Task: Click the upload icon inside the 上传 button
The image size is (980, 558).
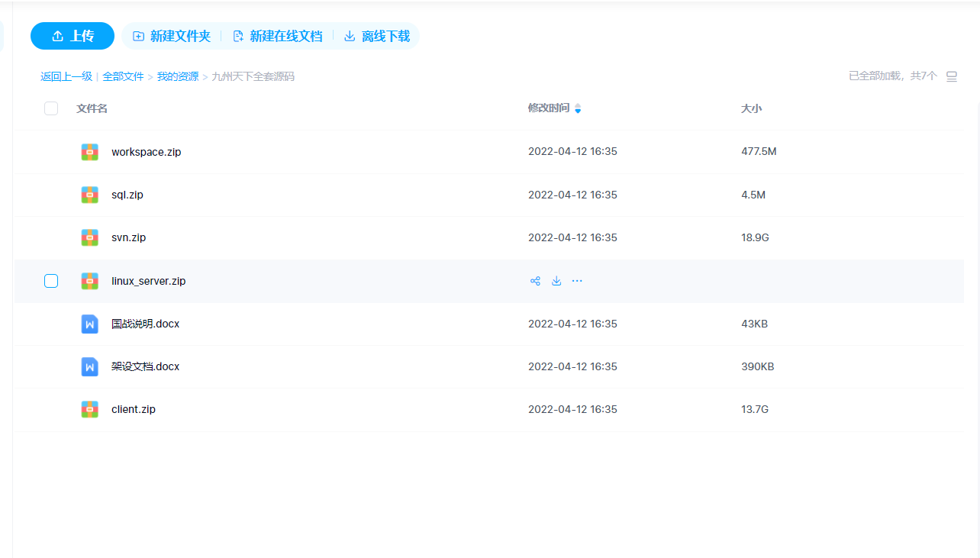Action: coord(56,35)
